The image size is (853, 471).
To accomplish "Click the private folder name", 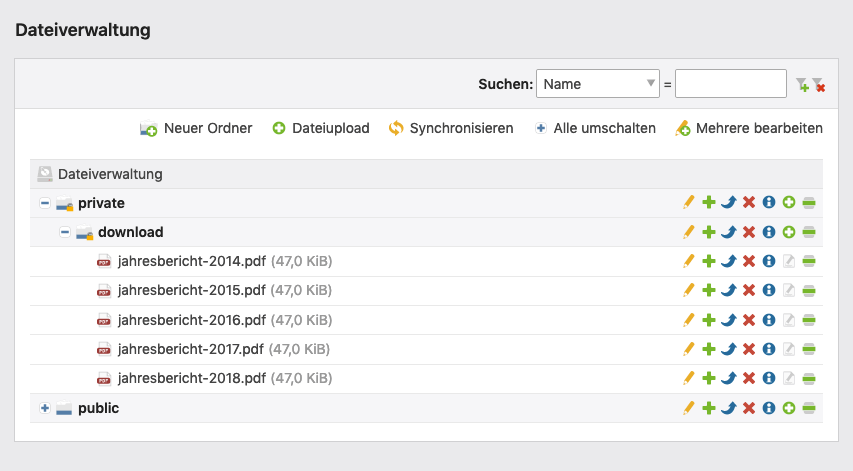I will point(101,203).
